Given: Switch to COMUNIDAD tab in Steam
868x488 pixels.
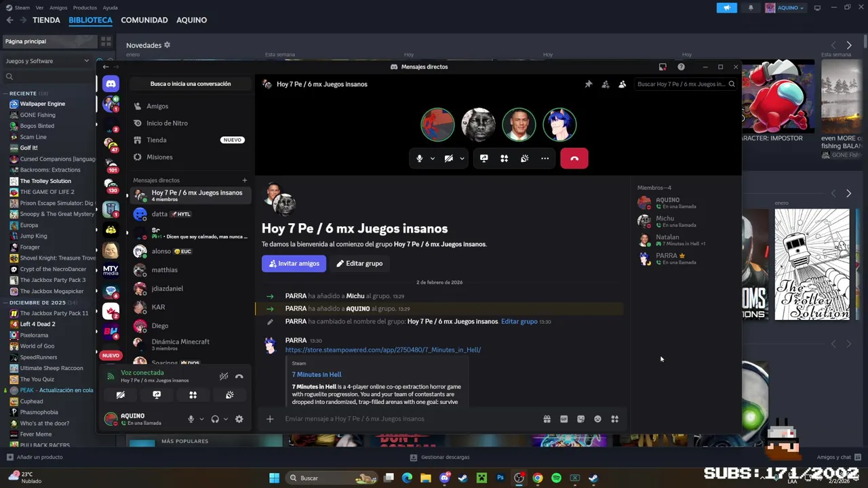Looking at the screenshot, I should [144, 20].
